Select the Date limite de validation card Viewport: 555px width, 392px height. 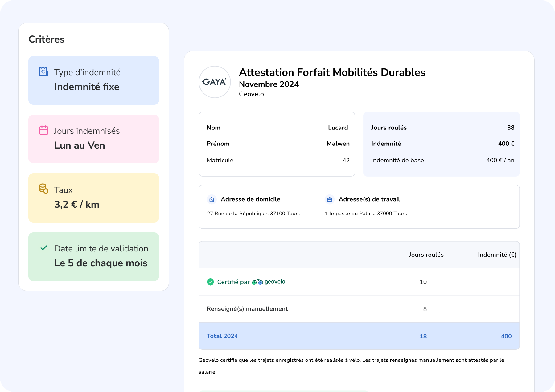click(x=94, y=257)
